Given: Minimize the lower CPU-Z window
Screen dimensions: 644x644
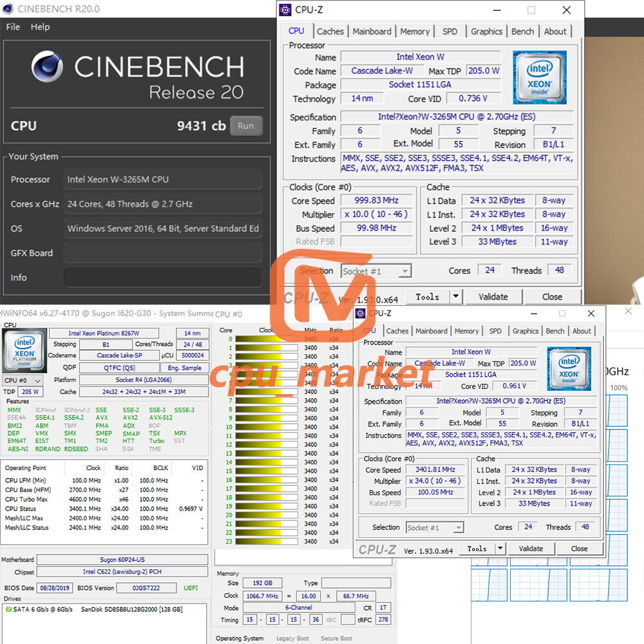Looking at the screenshot, I should pos(534,314).
